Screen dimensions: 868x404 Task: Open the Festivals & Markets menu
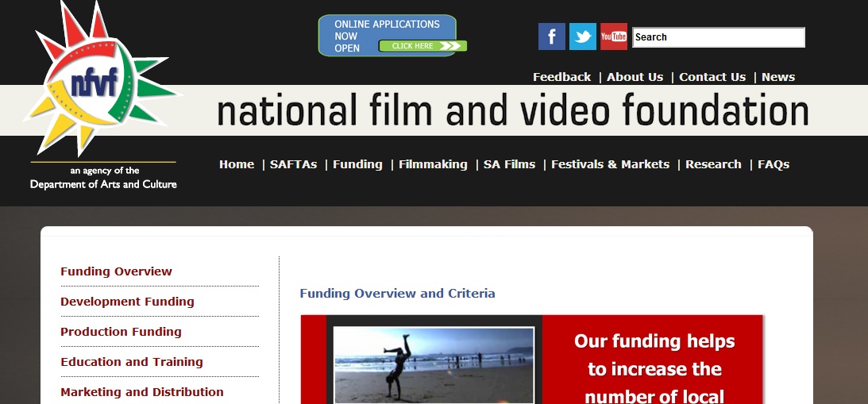click(610, 164)
